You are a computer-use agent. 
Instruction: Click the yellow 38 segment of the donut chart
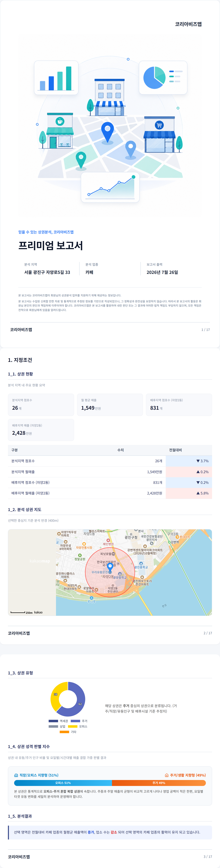coord(56,694)
